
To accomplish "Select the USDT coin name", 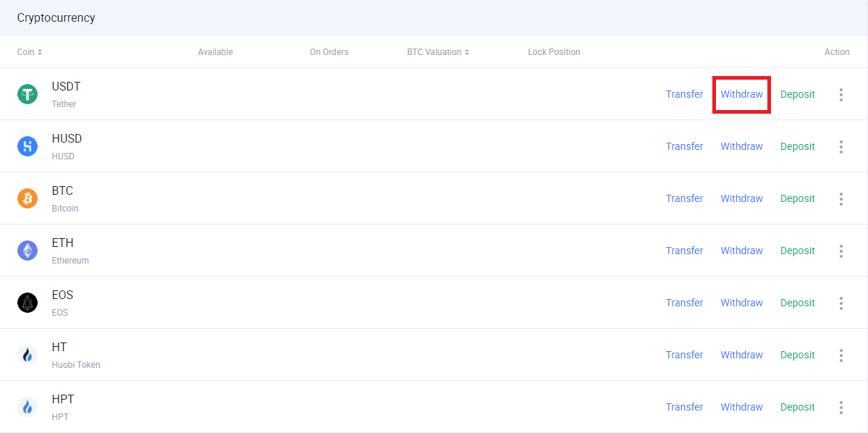I will pyautogui.click(x=67, y=86).
